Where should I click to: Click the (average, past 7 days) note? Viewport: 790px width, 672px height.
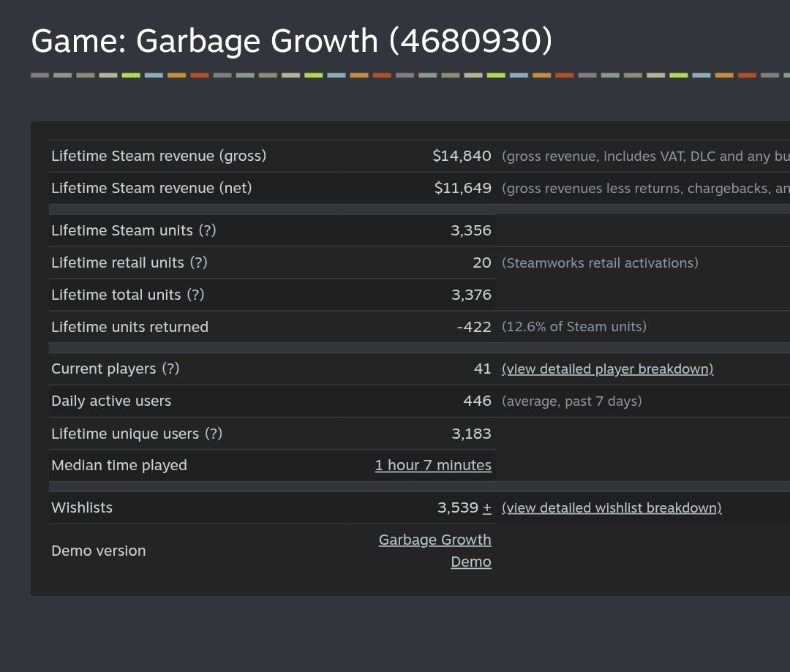[x=572, y=401]
